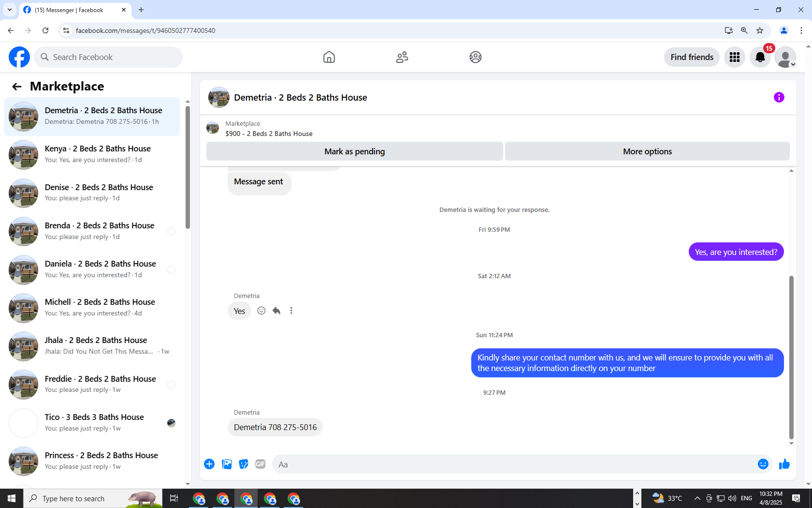Reload the page
This screenshot has height=508, width=812.
coord(45,30)
